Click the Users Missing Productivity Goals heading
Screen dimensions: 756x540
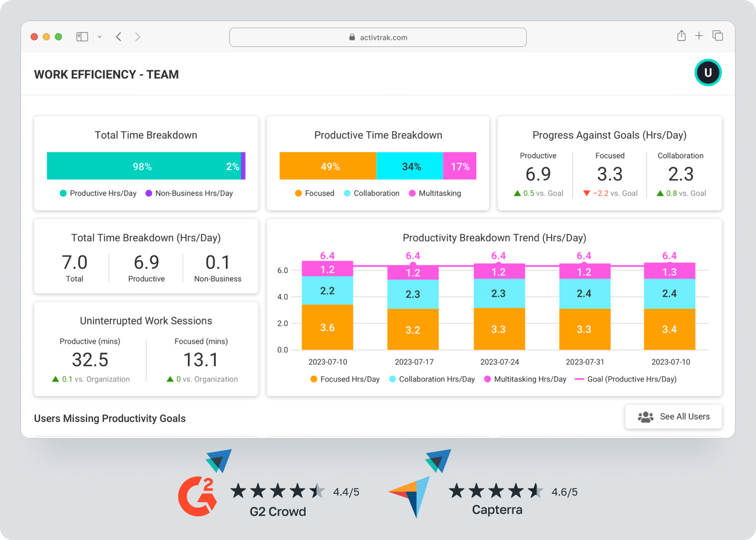point(110,419)
